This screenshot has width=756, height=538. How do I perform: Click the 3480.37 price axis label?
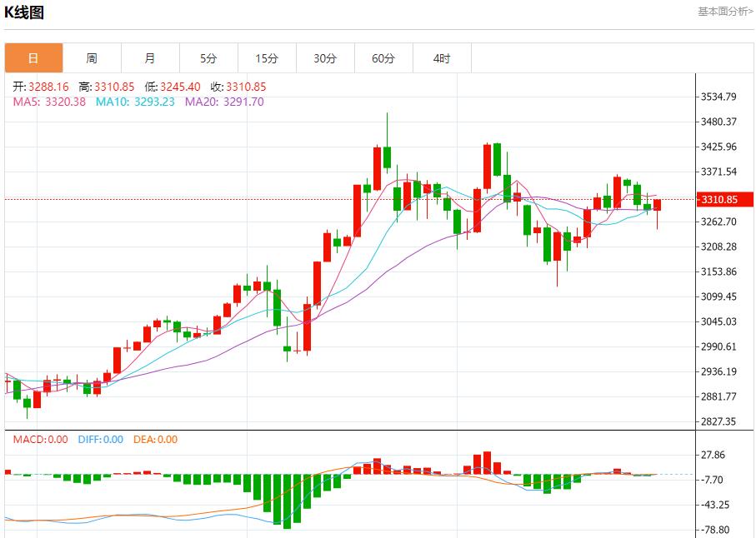pyautogui.click(x=718, y=122)
